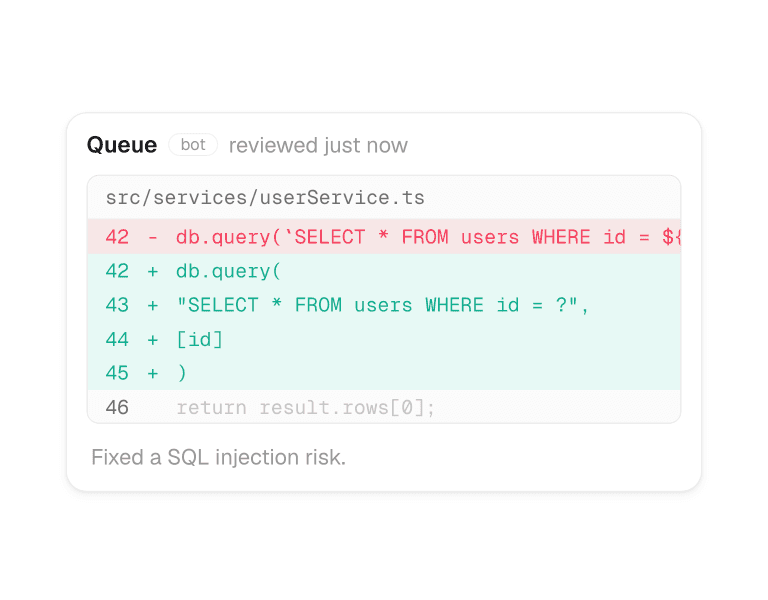Click the plus sign on added line 42
Viewport: 768px width, 600px height.
coord(153,271)
